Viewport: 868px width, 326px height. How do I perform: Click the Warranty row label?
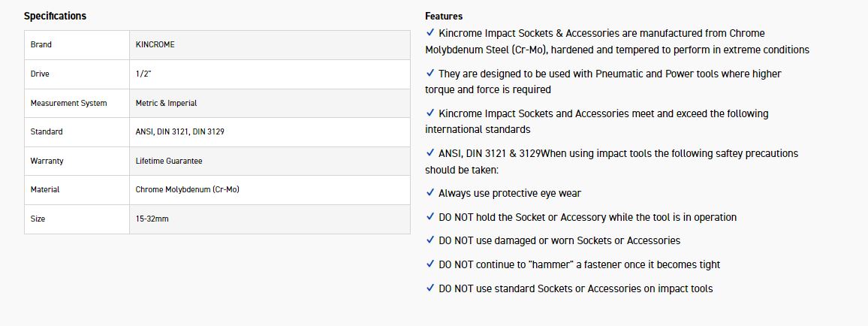[47, 161]
